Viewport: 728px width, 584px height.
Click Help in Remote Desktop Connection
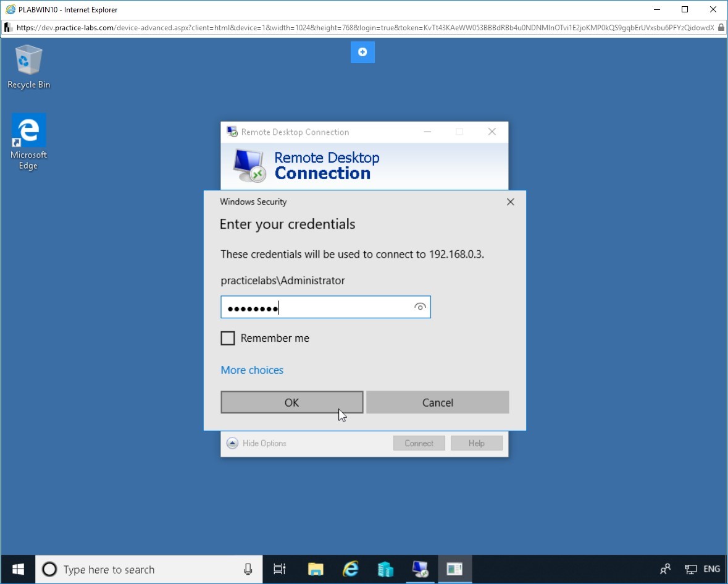tap(476, 443)
